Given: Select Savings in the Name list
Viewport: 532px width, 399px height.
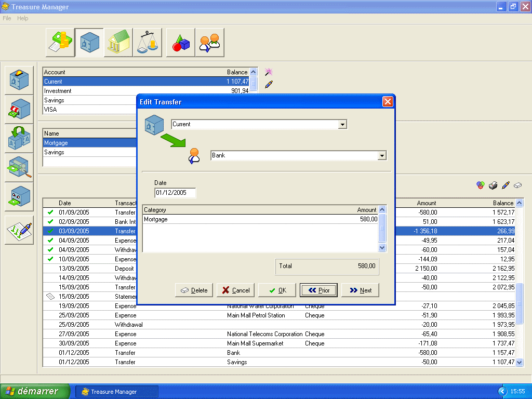Looking at the screenshot, I should (x=90, y=152).
